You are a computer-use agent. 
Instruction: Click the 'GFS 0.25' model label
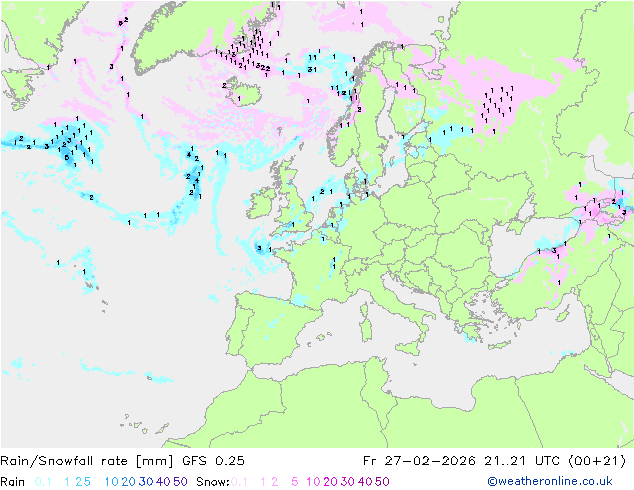tap(213, 461)
